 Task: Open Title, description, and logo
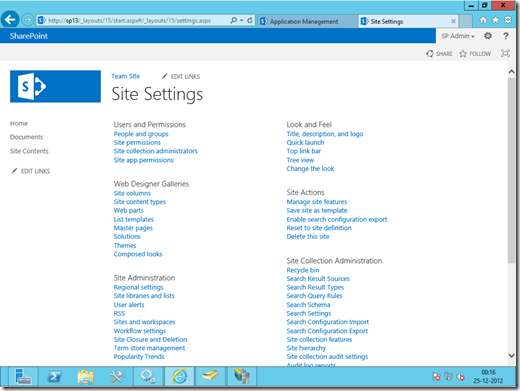tap(325, 134)
